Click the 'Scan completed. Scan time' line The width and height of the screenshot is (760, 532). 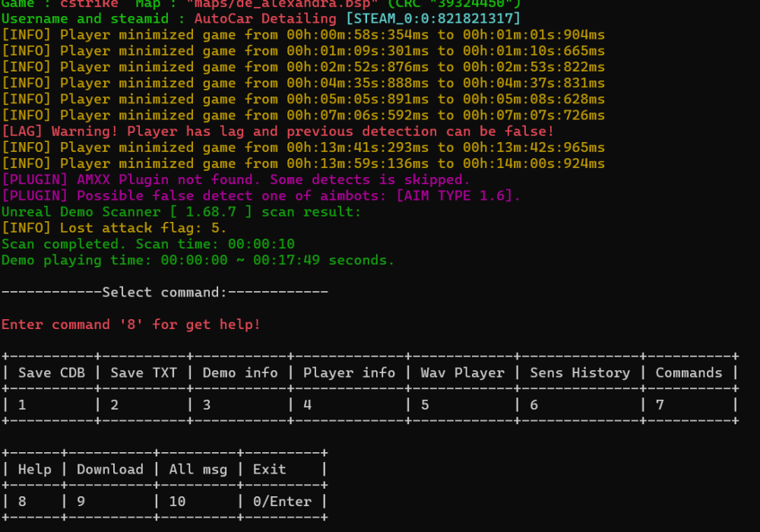coord(148,244)
